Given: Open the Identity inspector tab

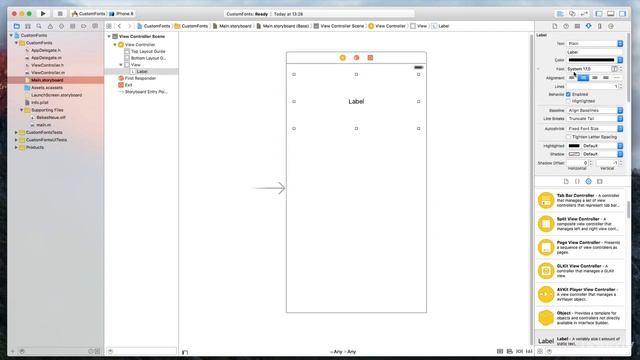Looking at the screenshot, I should pos(577,26).
